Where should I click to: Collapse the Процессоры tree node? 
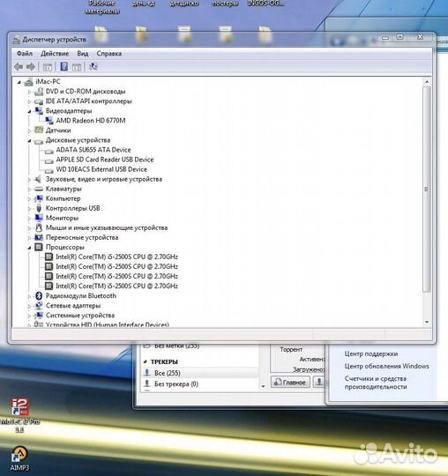point(29,248)
